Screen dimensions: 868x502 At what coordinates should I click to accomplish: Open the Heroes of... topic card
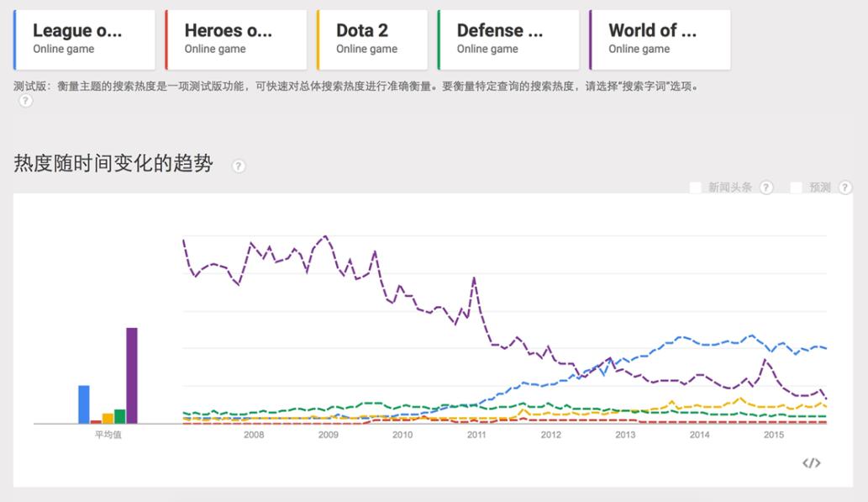(x=235, y=39)
